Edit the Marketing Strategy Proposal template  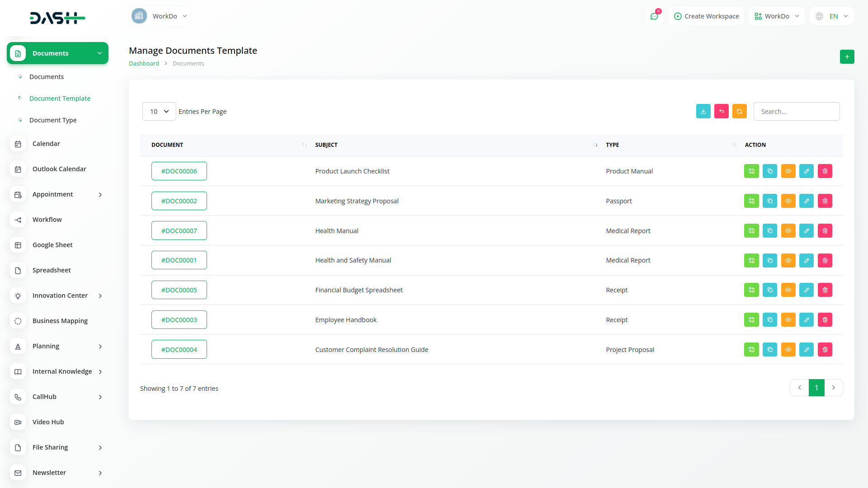[806, 201]
